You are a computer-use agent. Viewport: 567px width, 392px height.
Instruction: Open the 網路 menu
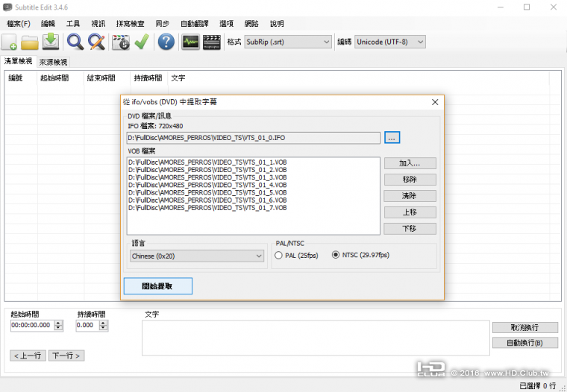pos(251,24)
